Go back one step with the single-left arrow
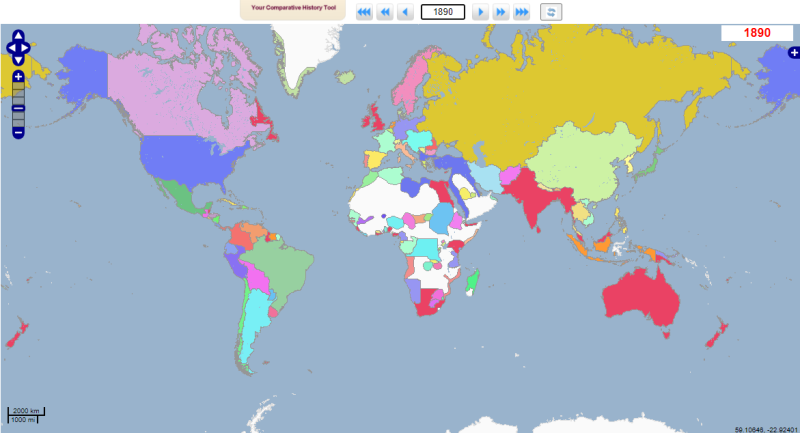Screen dimensions: 800x433 pos(406,12)
